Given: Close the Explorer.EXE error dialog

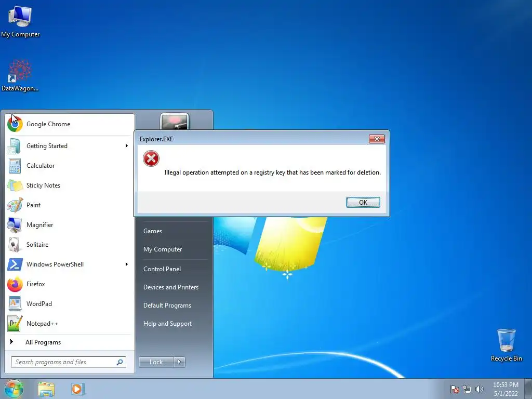Looking at the screenshot, I should point(377,139).
